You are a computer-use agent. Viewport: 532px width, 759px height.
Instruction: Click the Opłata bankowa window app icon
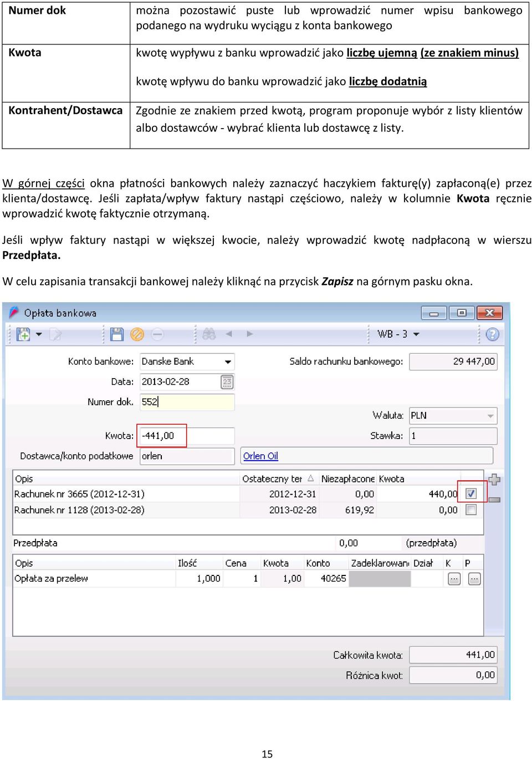pos(14,313)
